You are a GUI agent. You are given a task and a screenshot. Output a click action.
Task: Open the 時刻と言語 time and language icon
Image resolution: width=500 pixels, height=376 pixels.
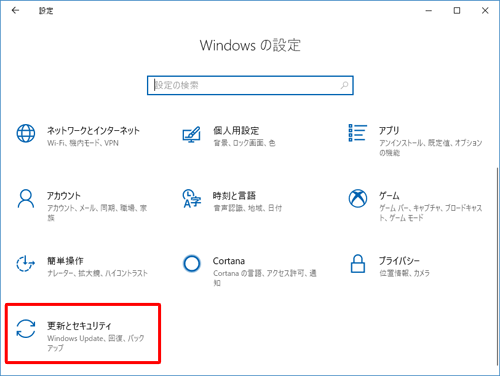[192, 199]
